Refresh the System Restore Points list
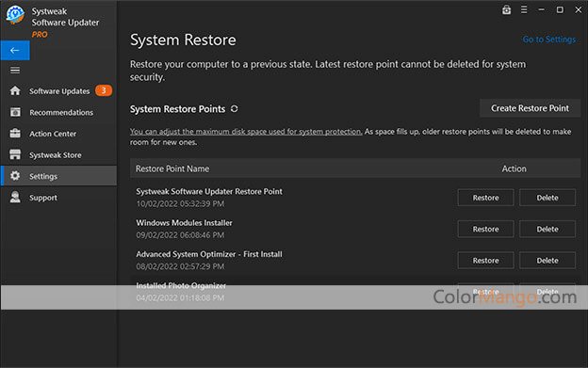This screenshot has width=588, height=368. tap(235, 109)
